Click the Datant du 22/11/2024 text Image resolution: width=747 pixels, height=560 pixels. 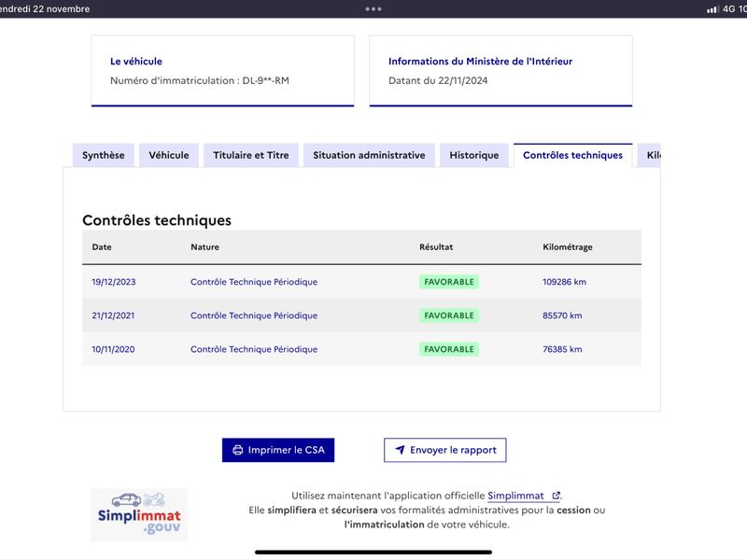(438, 80)
